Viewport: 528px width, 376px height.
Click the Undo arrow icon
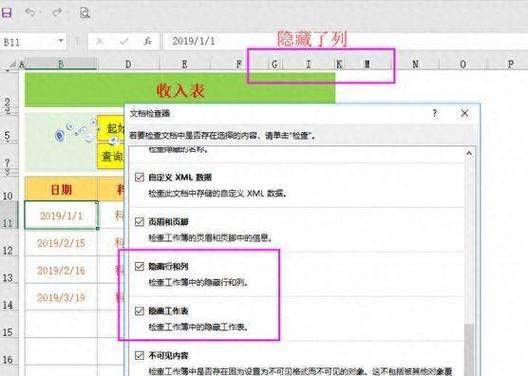pyautogui.click(x=30, y=12)
